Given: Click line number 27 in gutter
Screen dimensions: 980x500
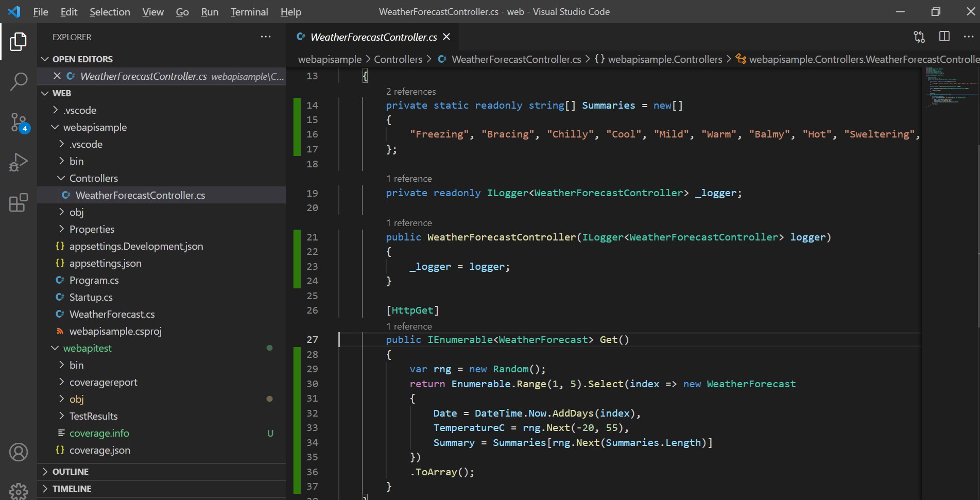Looking at the screenshot, I should (312, 339).
